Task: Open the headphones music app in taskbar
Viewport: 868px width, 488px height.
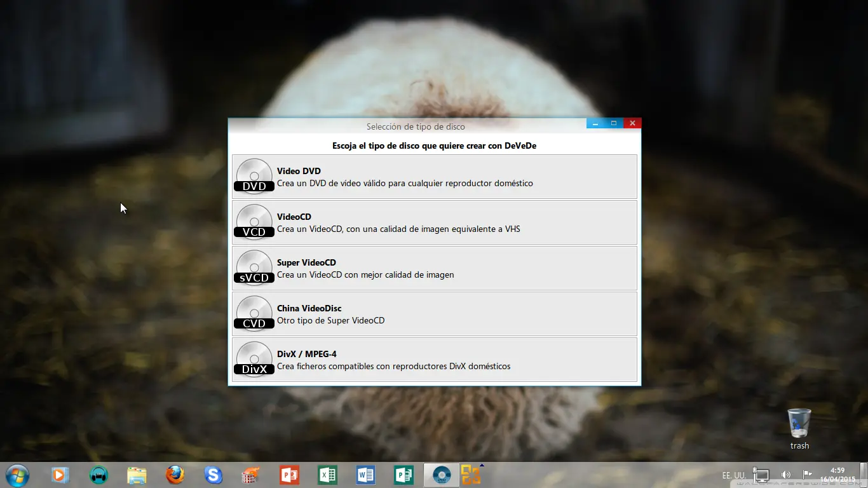Action: 98,475
